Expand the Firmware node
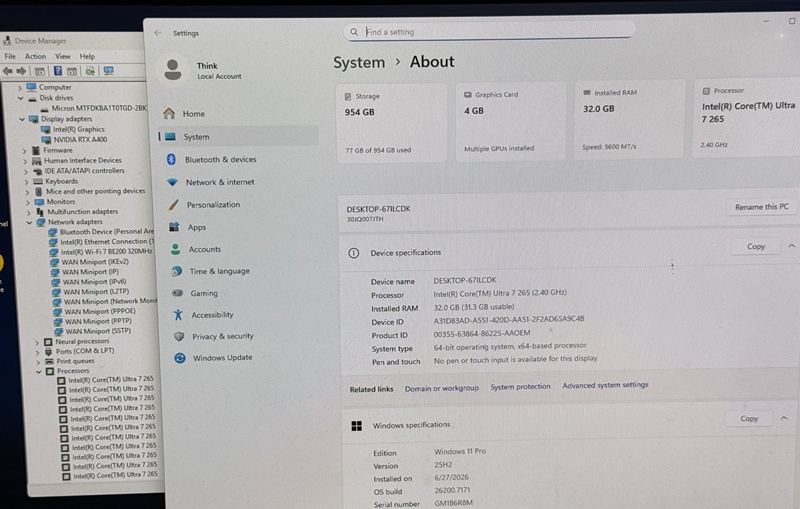 [24, 151]
